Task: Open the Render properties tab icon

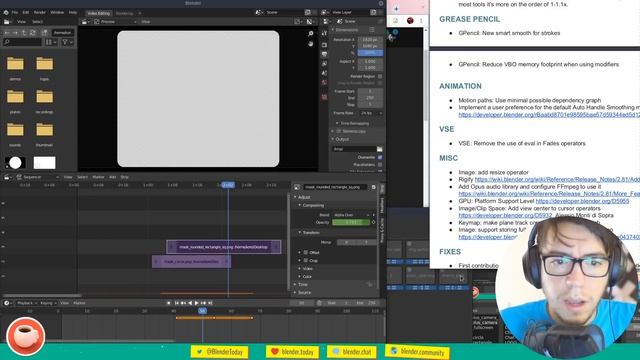Action: (x=324, y=44)
